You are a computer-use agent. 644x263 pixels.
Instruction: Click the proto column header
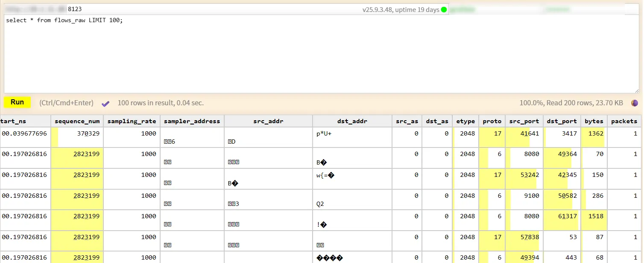[492, 121]
